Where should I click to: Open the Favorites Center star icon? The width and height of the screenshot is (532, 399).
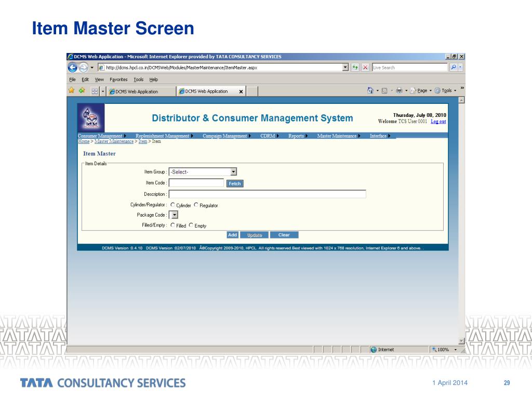(x=72, y=90)
